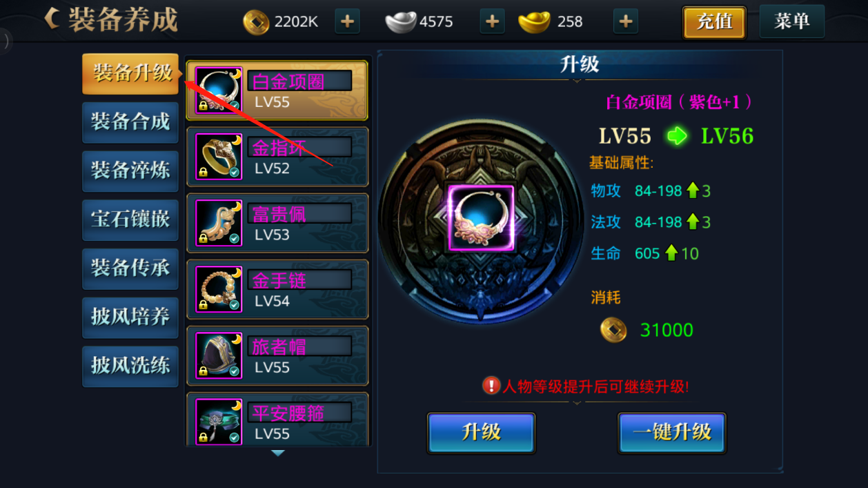
Task: Switch to the 装备合成 tab
Action: pos(130,122)
